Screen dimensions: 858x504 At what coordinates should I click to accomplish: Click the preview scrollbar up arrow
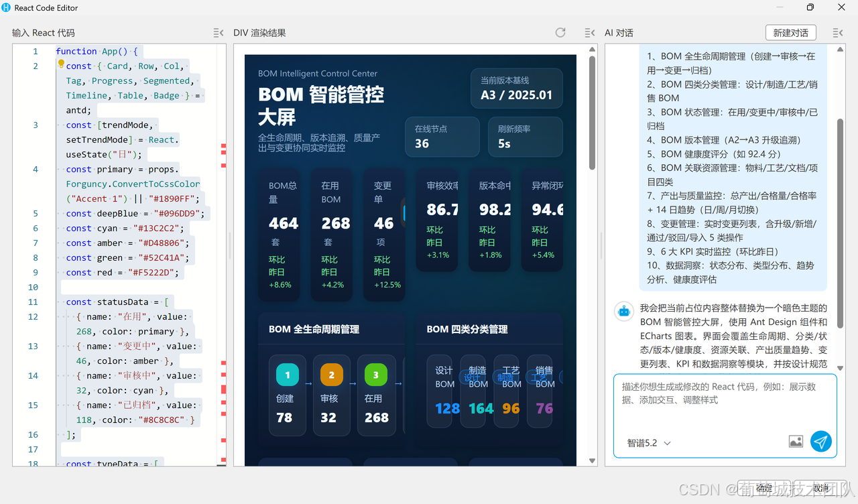point(592,49)
